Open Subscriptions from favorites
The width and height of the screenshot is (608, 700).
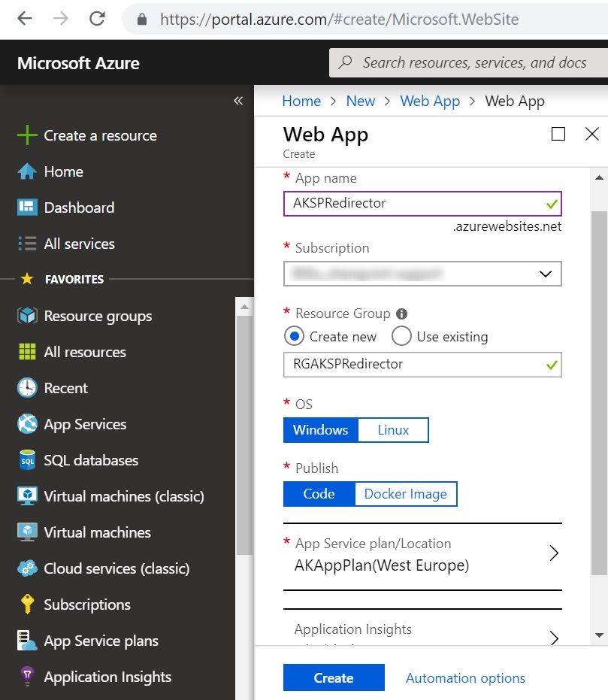[x=87, y=605]
